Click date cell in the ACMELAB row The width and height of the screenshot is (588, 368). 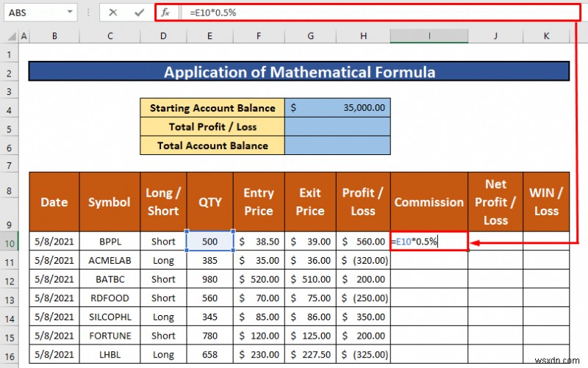pos(54,260)
